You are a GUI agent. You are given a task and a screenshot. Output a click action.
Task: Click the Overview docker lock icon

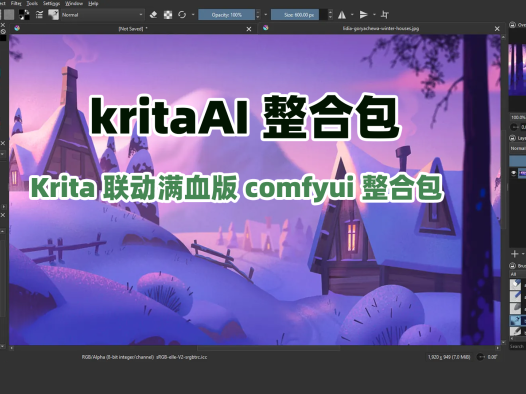tap(512, 24)
